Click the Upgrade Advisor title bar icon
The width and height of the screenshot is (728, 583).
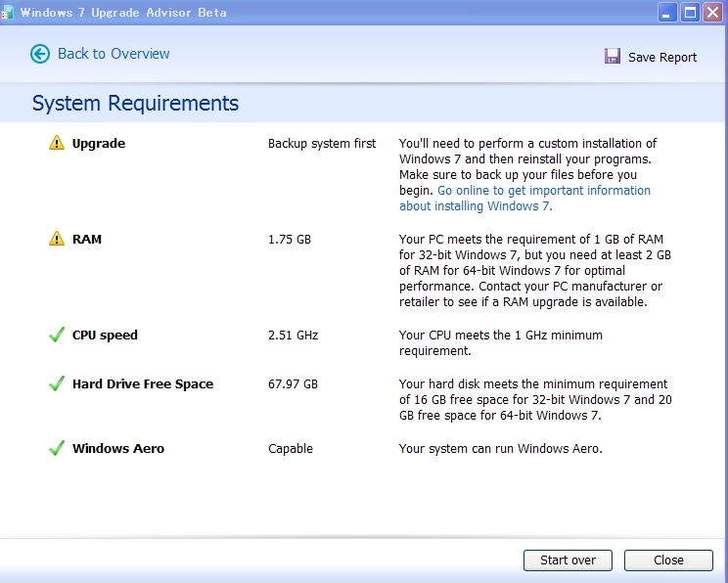(8, 13)
